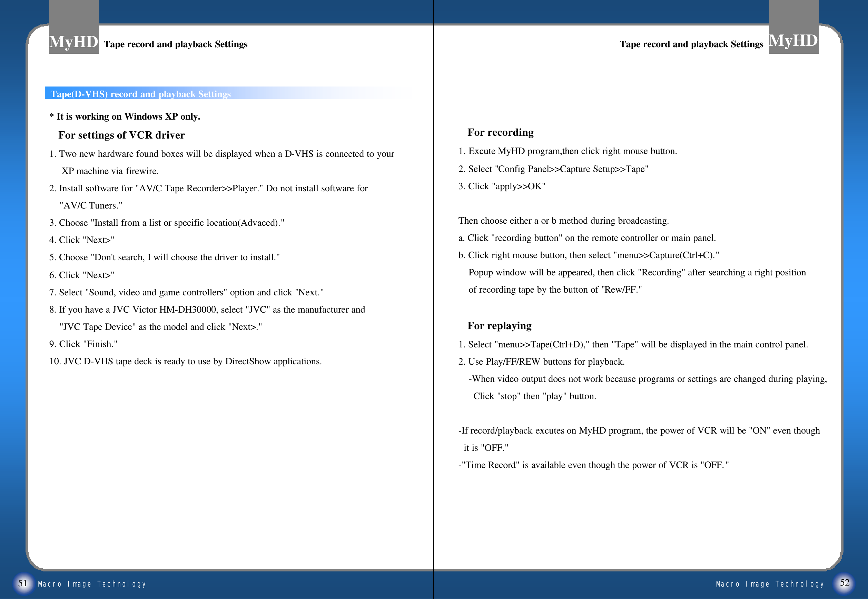Click the Time Record is available note
Viewport: 868px width, 599px height.
pos(593,465)
